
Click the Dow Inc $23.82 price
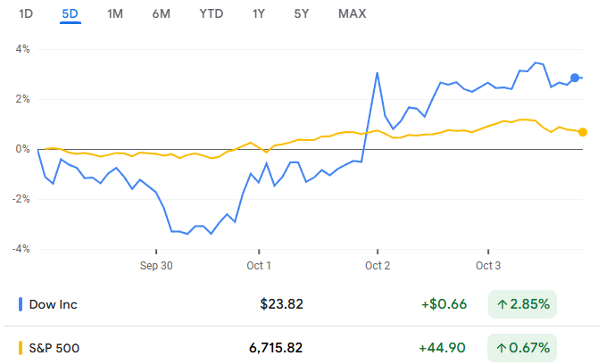tap(281, 304)
